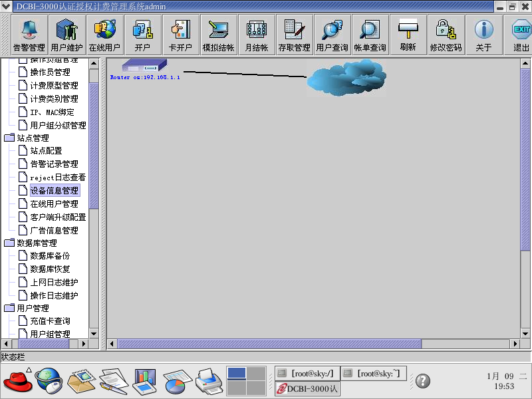Open the window menu arrow in title bar
The width and height of the screenshot is (532, 399).
coord(6,6)
